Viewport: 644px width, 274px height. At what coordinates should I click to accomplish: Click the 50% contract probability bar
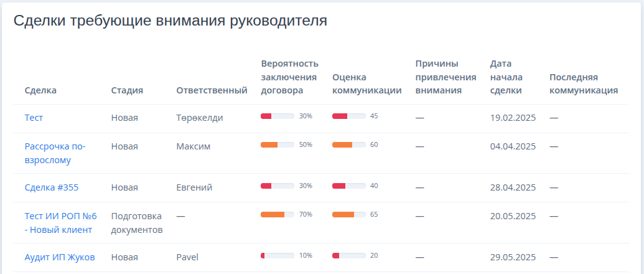[278, 145]
